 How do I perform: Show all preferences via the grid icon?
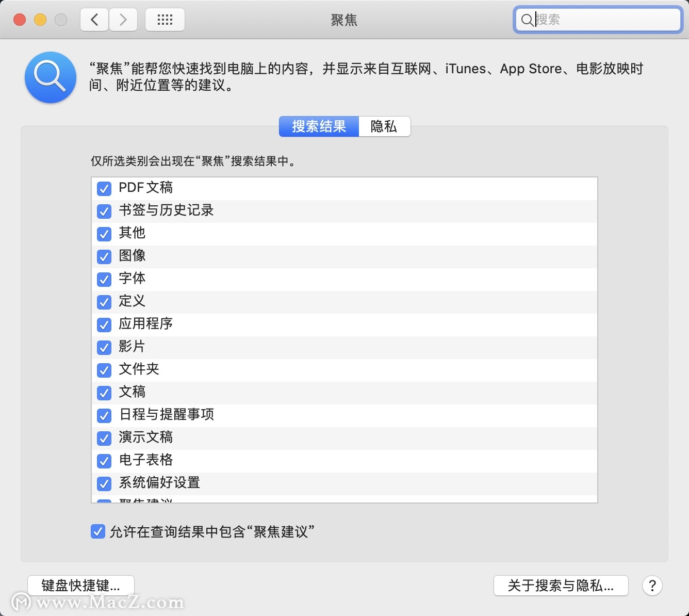point(165,20)
